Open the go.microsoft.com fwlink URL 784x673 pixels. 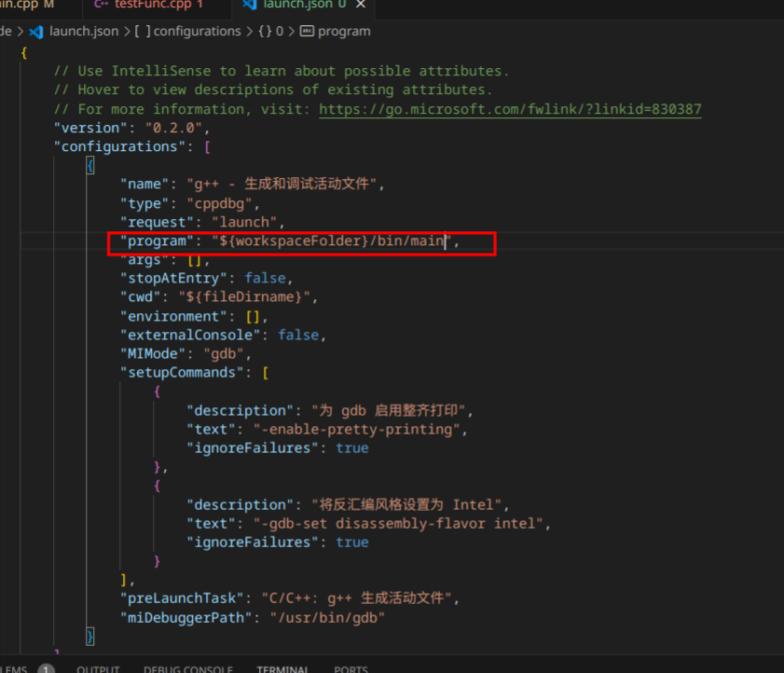[510, 109]
